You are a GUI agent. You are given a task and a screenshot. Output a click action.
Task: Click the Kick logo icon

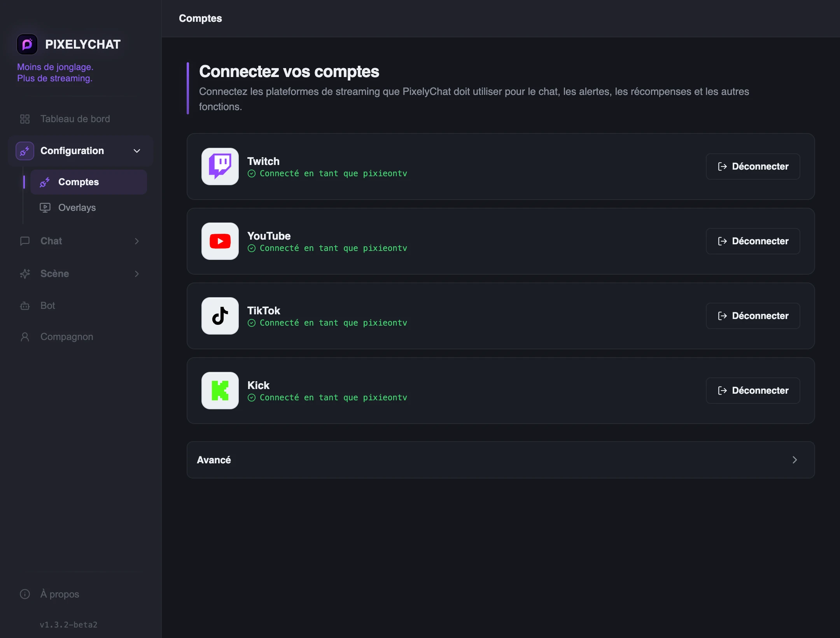220,391
